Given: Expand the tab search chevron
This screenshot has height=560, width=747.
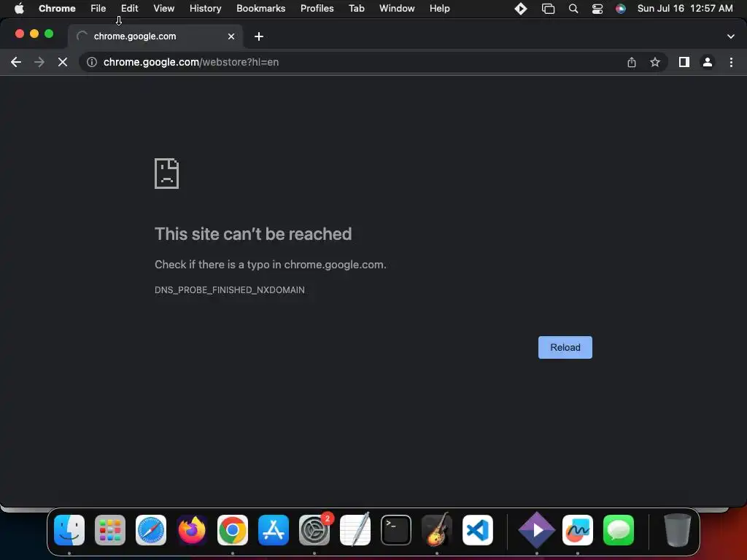Looking at the screenshot, I should pyautogui.click(x=730, y=36).
